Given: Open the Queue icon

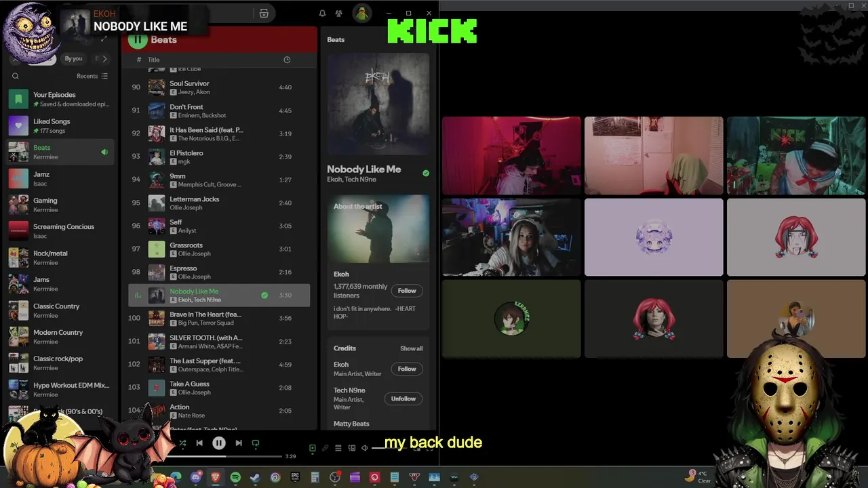Looking at the screenshot, I should [338, 448].
